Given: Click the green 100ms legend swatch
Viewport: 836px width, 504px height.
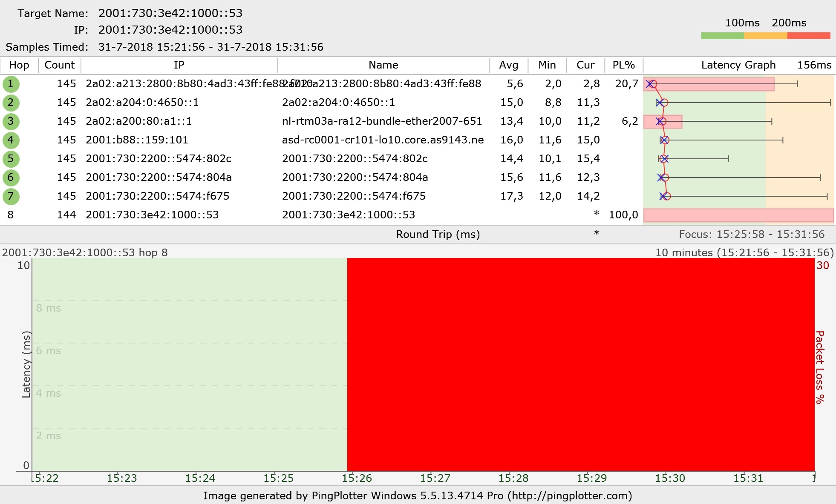Looking at the screenshot, I should pos(722,36).
